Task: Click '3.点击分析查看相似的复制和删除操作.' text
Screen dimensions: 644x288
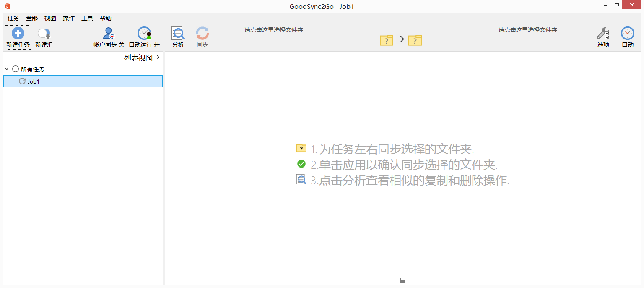Action: pos(410,181)
